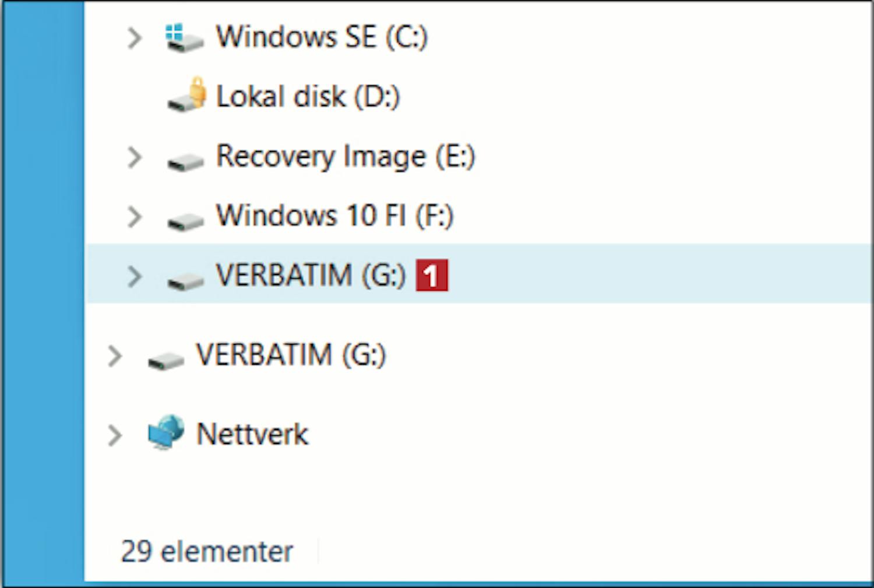Screen dimensions: 874x588
Task: Click the Nettverk globe icon
Action: pos(166,432)
